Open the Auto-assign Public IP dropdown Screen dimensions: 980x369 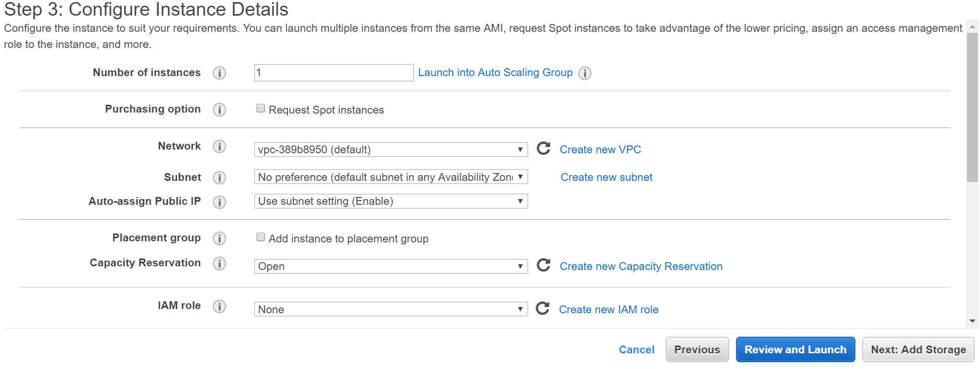[391, 201]
